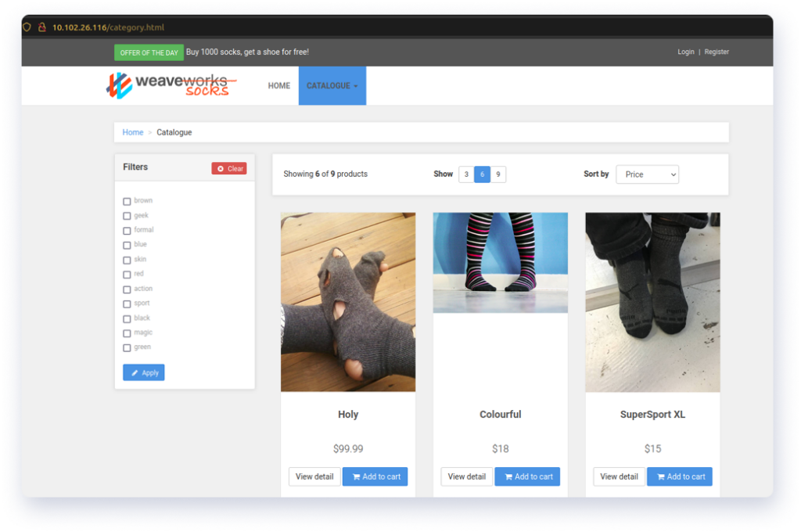The image size is (801, 532).
Task: Open the Sort by Price dropdown
Action: point(647,174)
